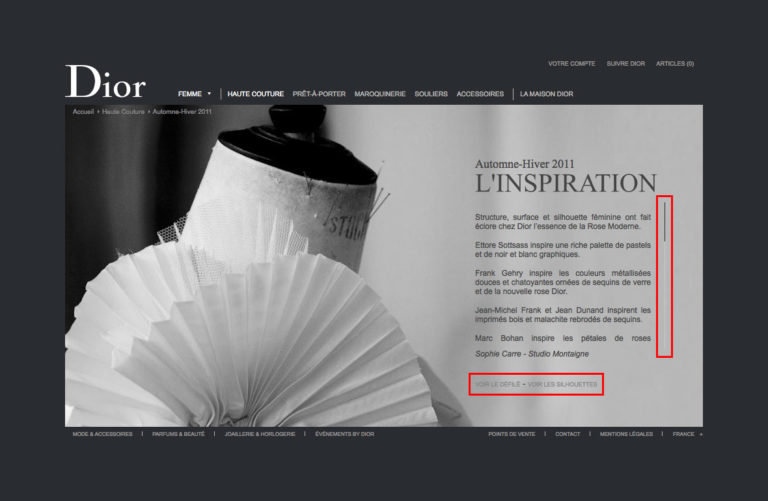The height and width of the screenshot is (501, 768).
Task: Click the SUIVRE DIOR link
Action: (x=625, y=64)
